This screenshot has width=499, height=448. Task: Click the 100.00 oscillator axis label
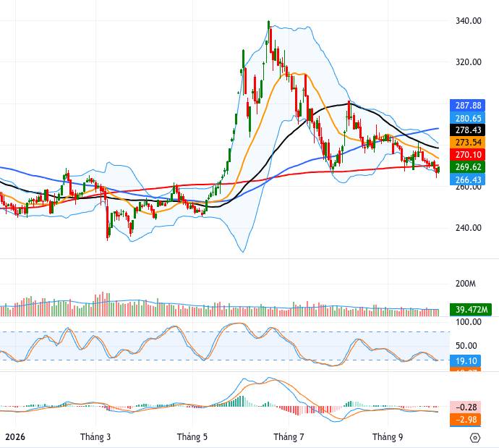coord(468,322)
